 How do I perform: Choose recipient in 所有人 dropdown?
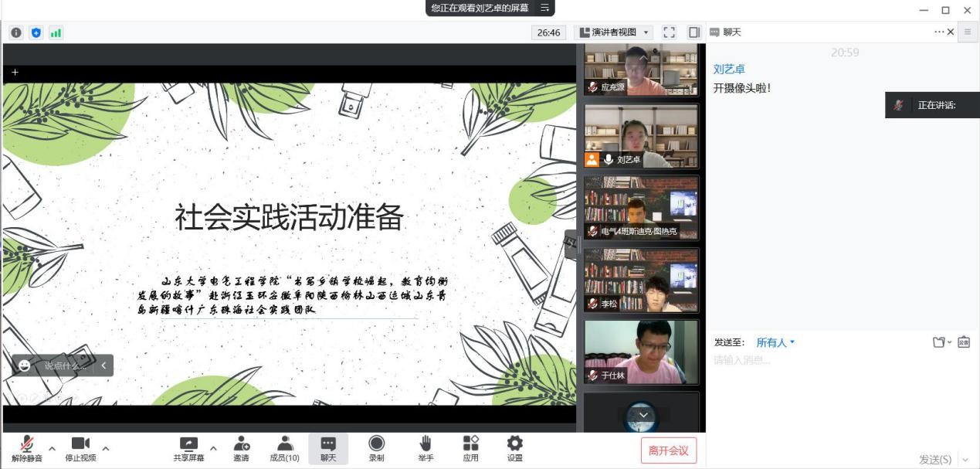click(775, 342)
